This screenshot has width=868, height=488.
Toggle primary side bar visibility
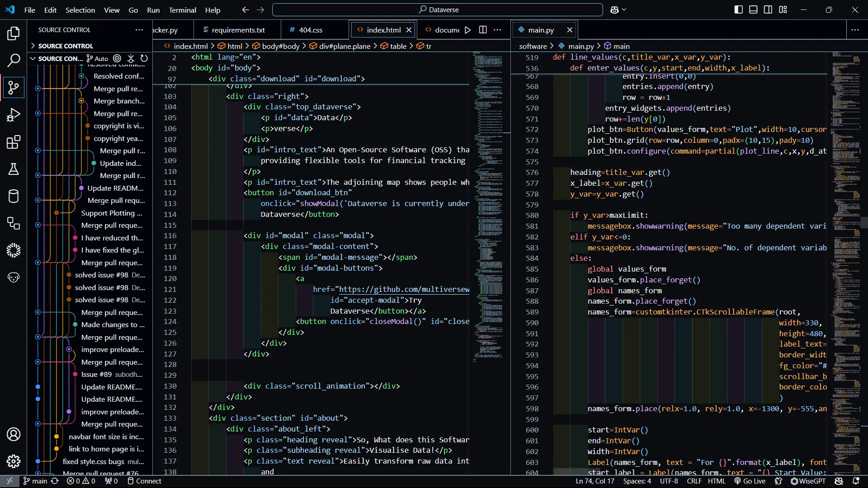pyautogui.click(x=739, y=9)
